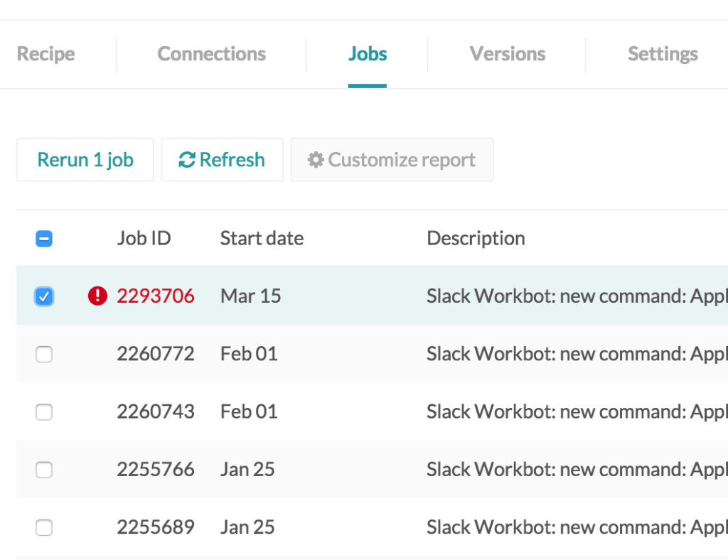Open the Connections tab

click(211, 54)
